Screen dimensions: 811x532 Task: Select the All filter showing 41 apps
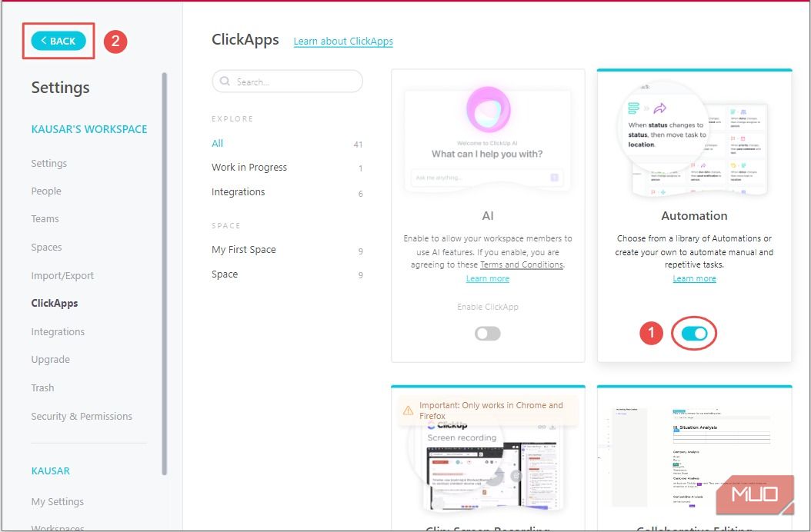tap(216, 143)
